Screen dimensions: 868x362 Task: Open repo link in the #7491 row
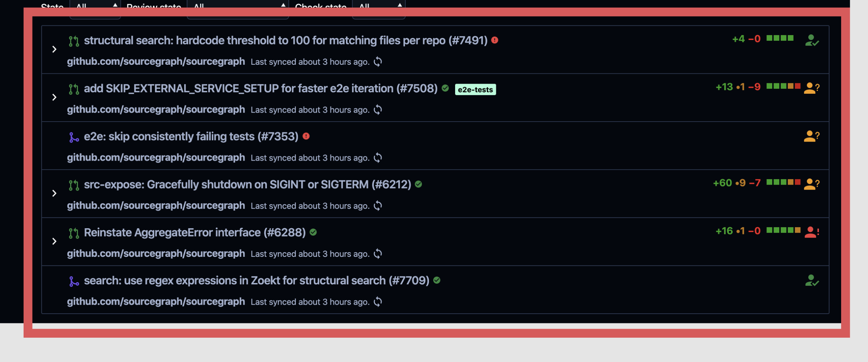[x=156, y=62]
